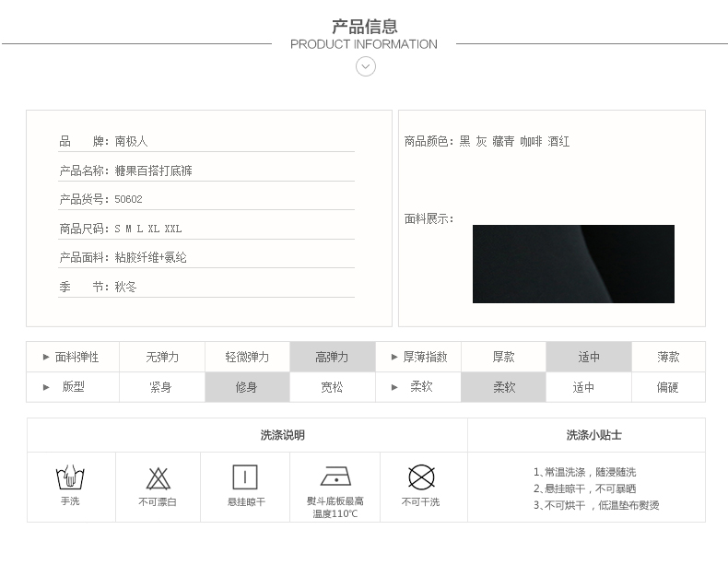
Task: Select the 无弹力 elasticity option
Action: [162, 357]
